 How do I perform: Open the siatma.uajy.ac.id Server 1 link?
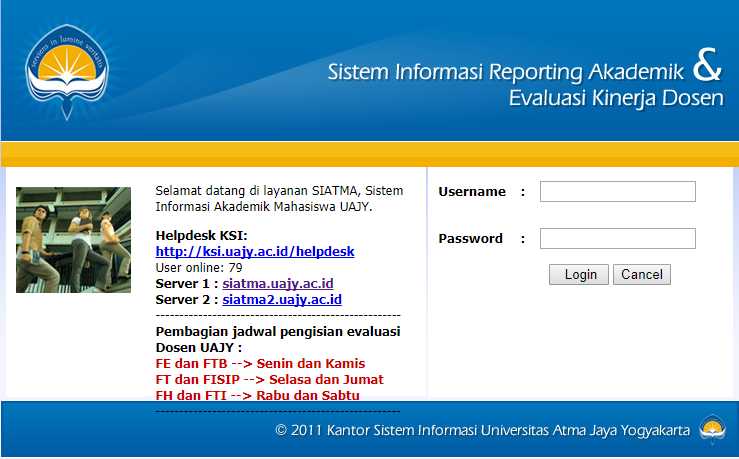277,283
